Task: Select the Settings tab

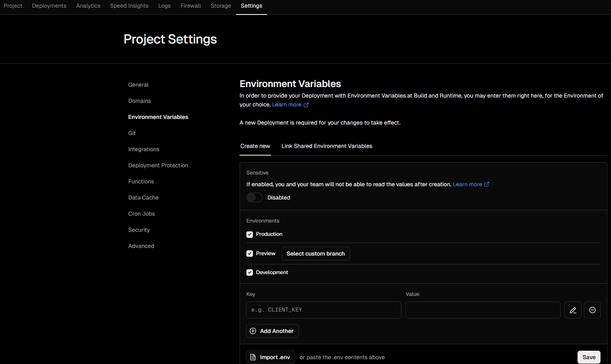Action: [x=251, y=6]
